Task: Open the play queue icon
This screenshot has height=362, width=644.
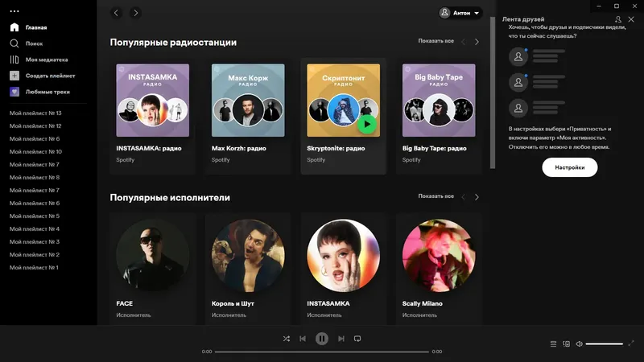Action: click(x=553, y=344)
